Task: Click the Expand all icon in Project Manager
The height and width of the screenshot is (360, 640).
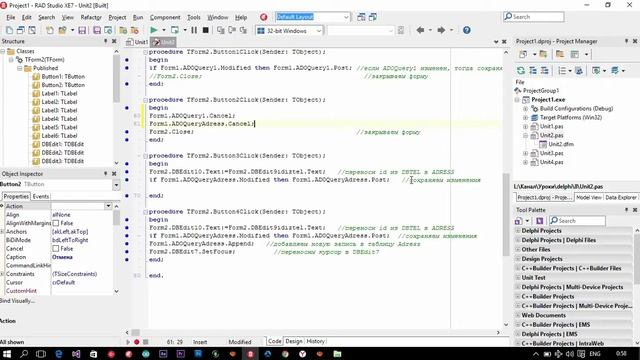Action: pos(533,71)
